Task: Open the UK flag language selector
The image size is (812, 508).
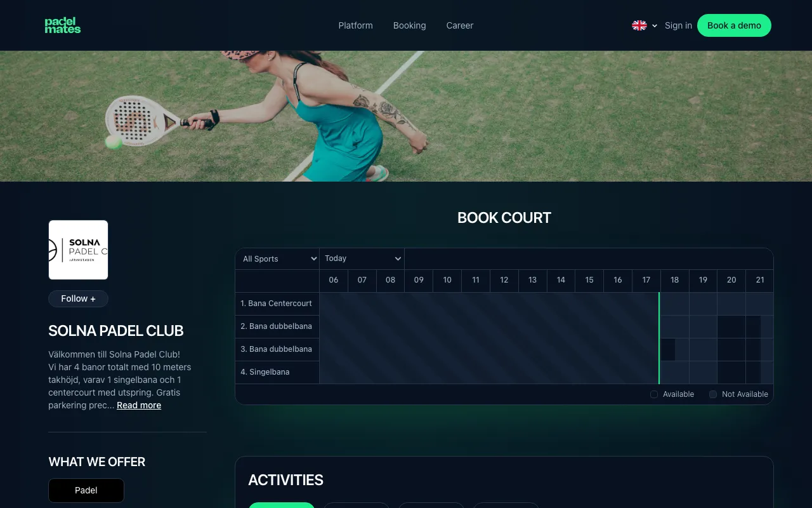Action: click(x=645, y=25)
